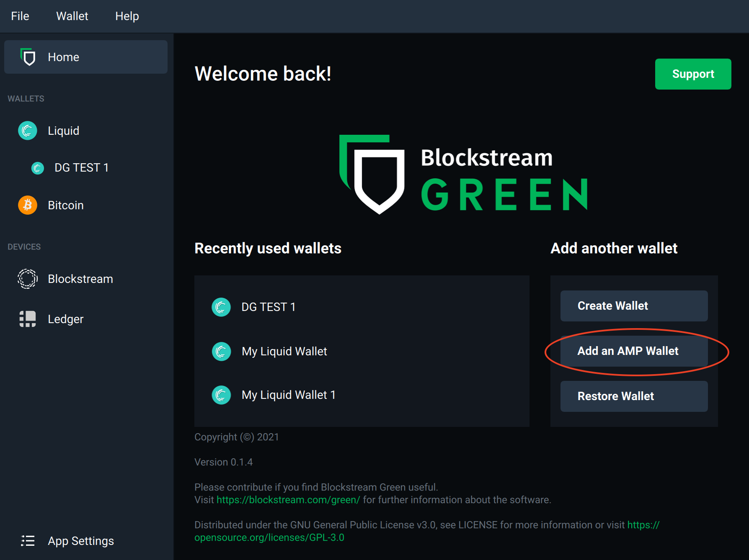
Task: Open DG TEST 1 wallet in sidebar
Action: click(82, 168)
